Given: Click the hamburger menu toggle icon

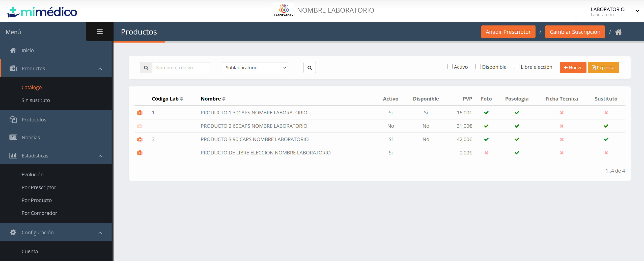Looking at the screenshot, I should [100, 32].
